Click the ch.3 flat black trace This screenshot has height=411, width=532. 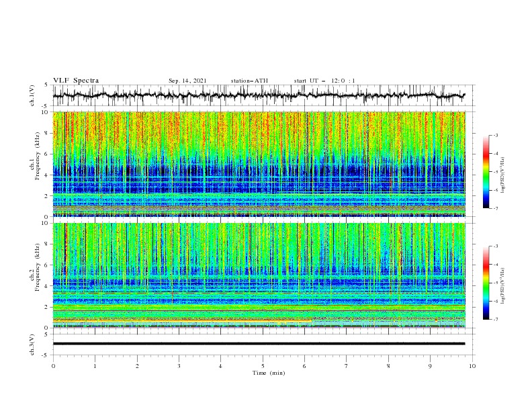(259, 344)
